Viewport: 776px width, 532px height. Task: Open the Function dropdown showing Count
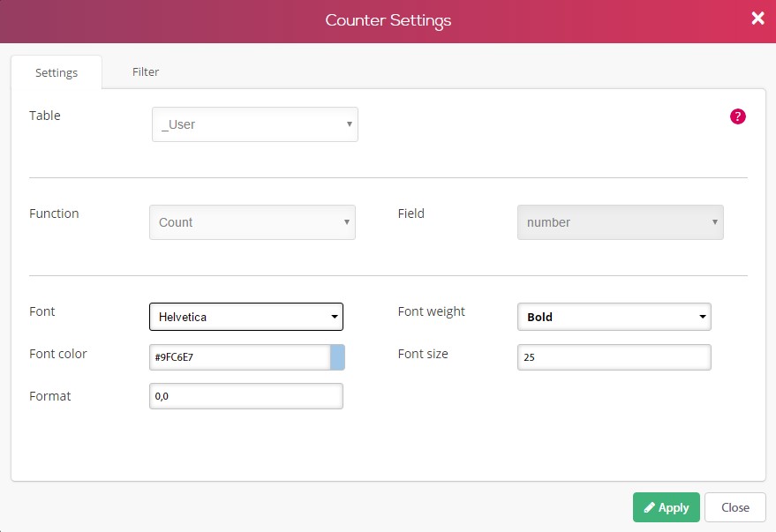[x=252, y=221]
